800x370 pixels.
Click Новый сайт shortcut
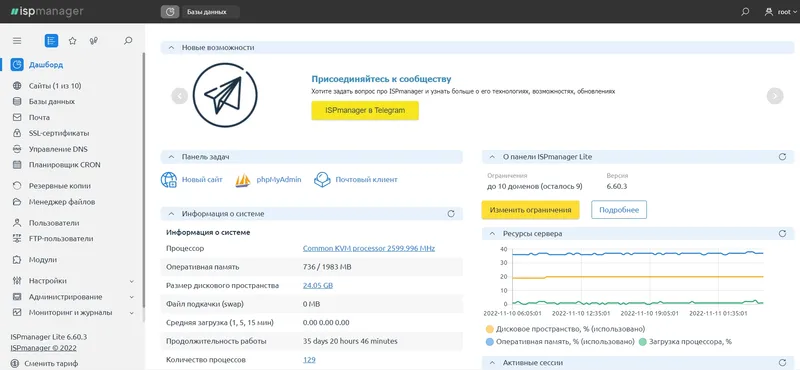point(192,180)
